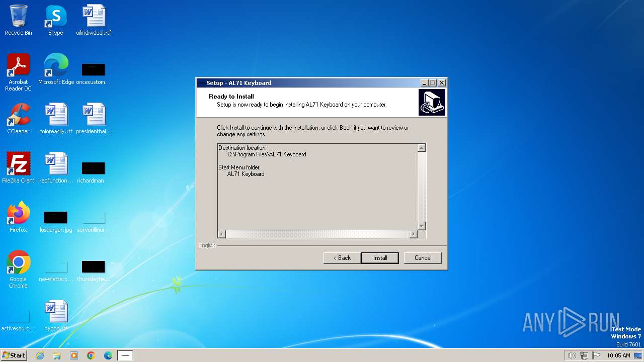Click the Start button
This screenshot has width=644, height=362.
14,355
